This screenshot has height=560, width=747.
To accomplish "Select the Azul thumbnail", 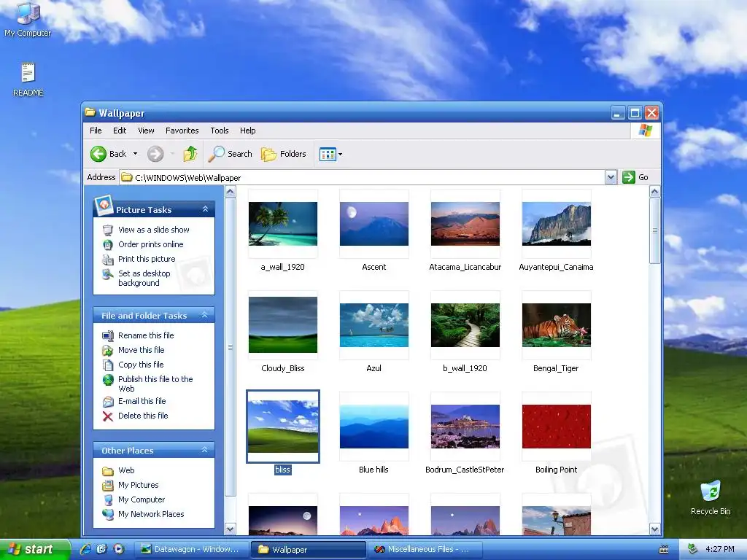I will [x=374, y=324].
